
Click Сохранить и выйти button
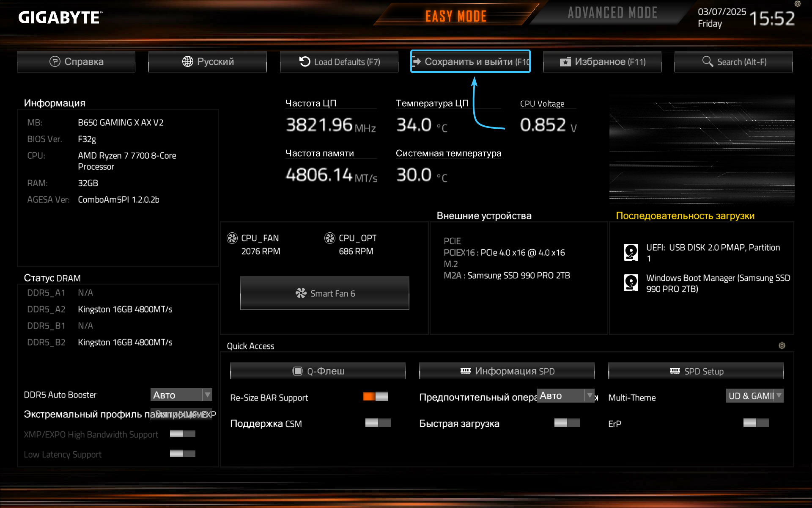click(470, 62)
